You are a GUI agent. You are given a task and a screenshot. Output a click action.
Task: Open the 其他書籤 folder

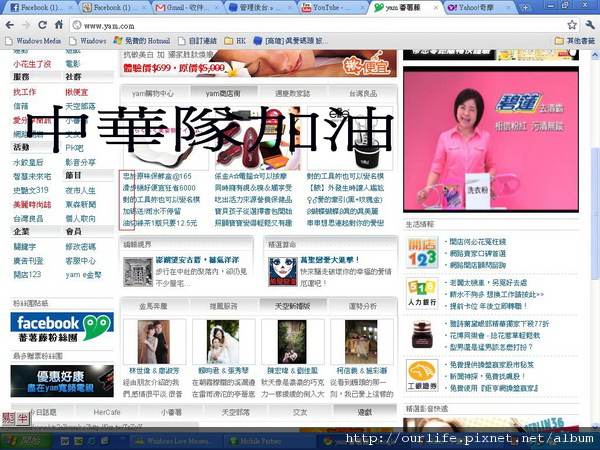(x=575, y=41)
